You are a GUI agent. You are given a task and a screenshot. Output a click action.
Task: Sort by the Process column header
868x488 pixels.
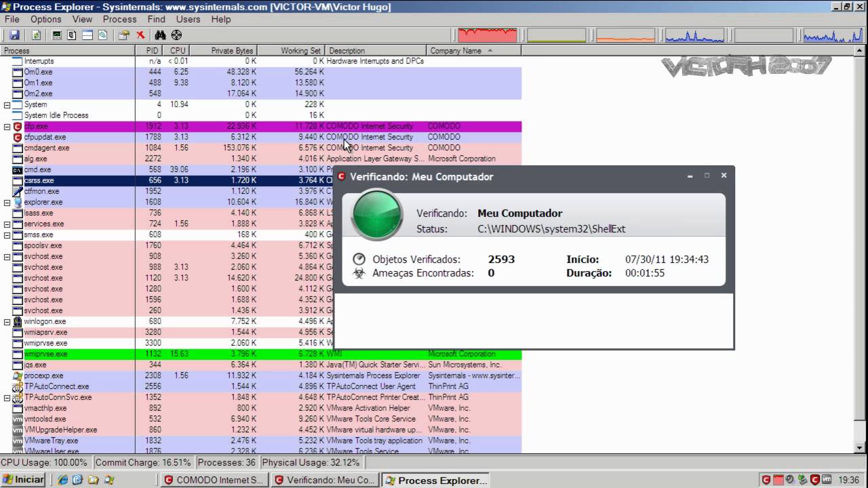(68, 51)
